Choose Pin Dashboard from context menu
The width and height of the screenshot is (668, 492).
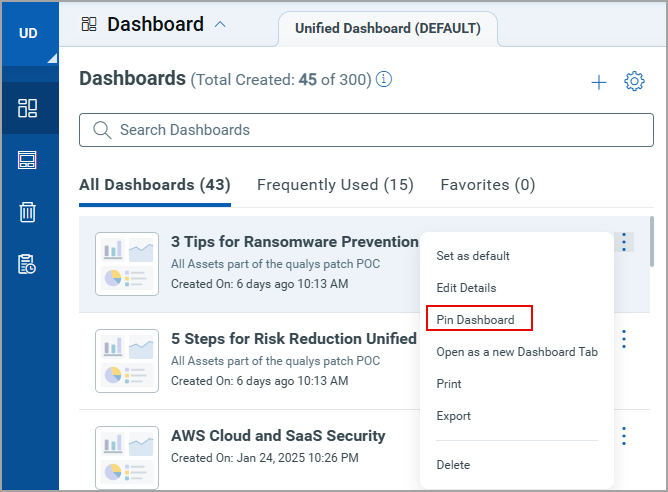pyautogui.click(x=475, y=320)
